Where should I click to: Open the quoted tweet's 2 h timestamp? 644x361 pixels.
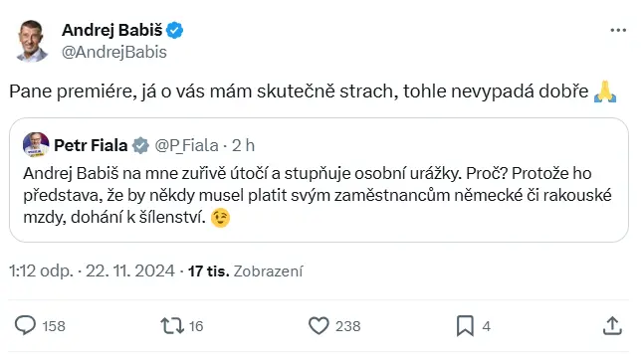tap(243, 145)
